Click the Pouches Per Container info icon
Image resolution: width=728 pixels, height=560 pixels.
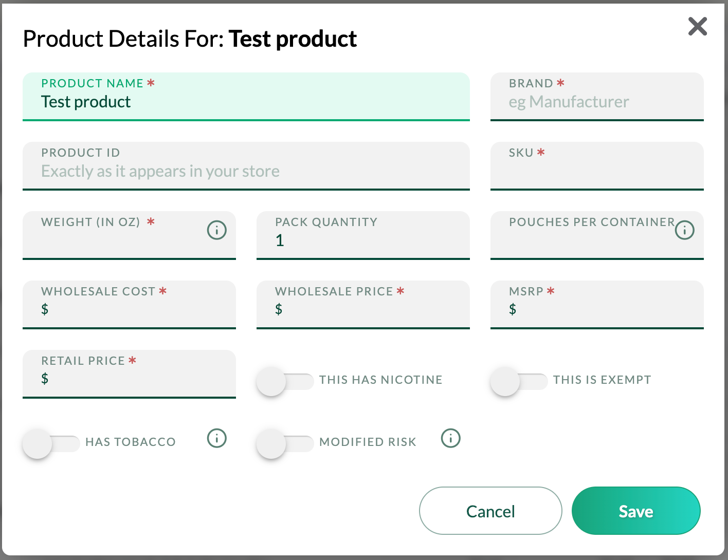pos(684,230)
